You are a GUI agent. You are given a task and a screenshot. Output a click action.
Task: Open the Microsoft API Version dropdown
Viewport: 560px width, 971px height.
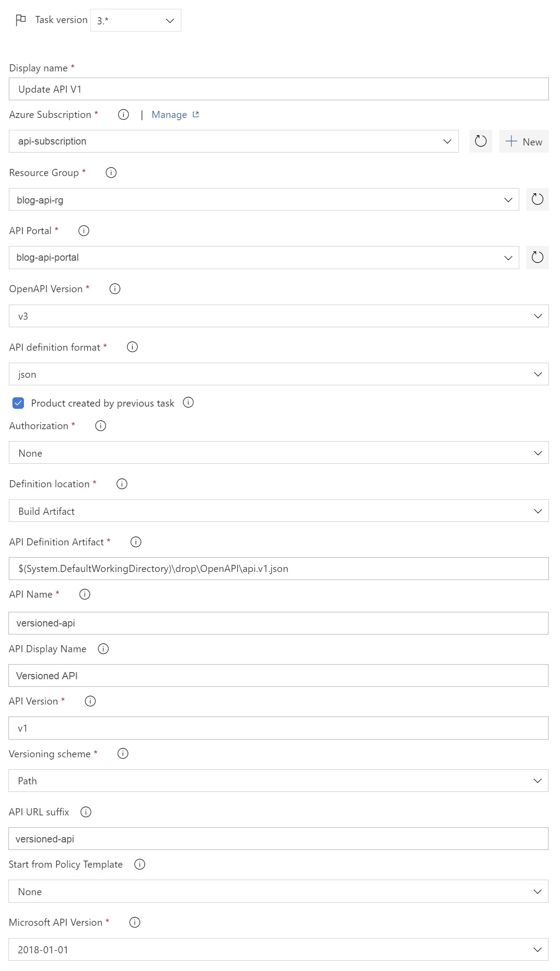pyautogui.click(x=278, y=950)
